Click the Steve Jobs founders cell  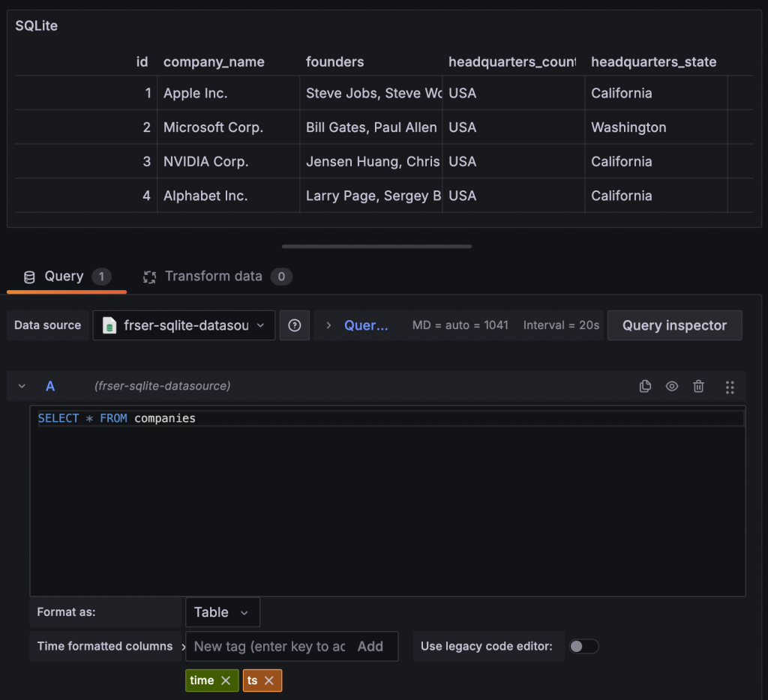[x=371, y=93]
